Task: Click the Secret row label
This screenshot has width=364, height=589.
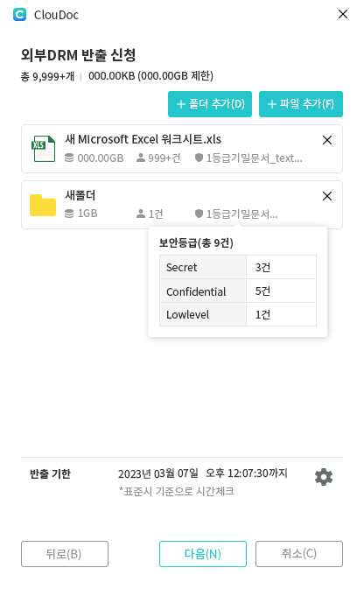Action: point(203,268)
